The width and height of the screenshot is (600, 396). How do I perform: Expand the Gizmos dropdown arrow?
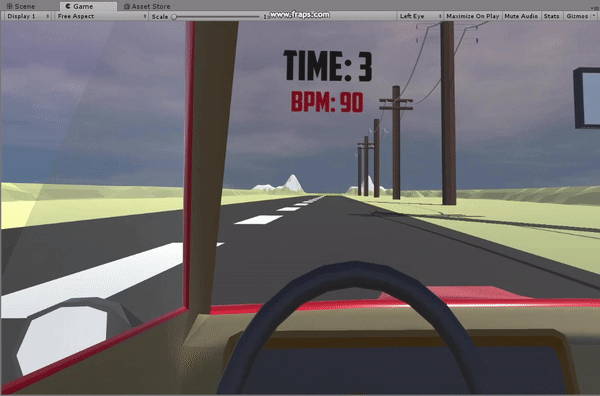(594, 16)
